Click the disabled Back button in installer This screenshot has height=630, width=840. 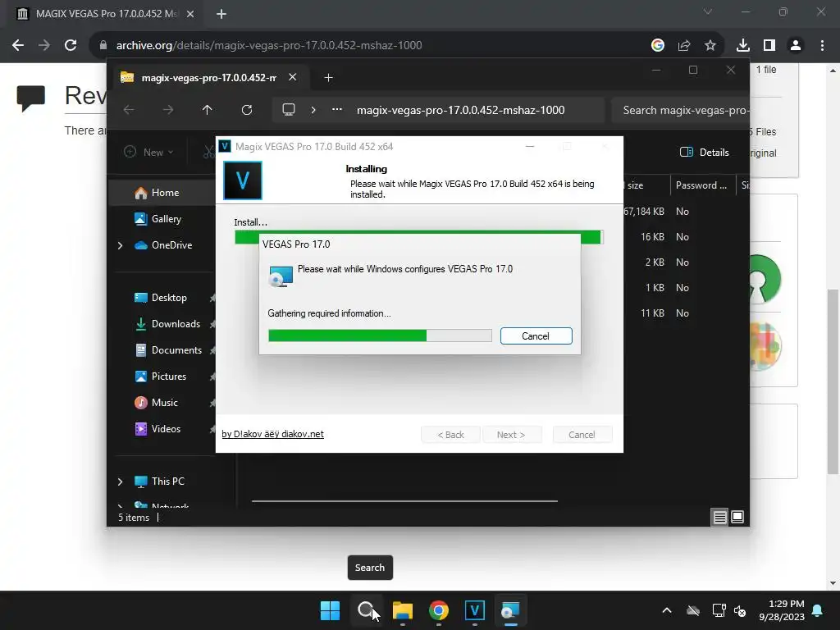point(450,435)
